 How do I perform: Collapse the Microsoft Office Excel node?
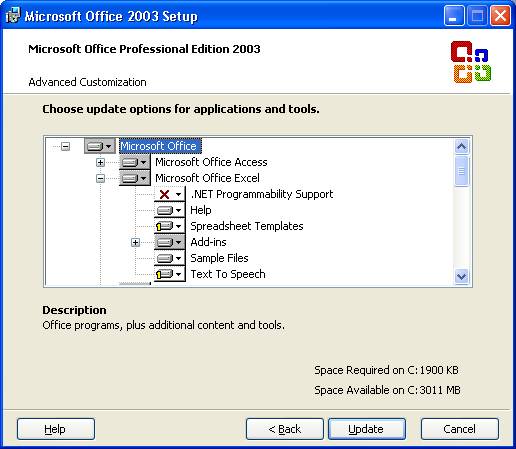pos(100,178)
